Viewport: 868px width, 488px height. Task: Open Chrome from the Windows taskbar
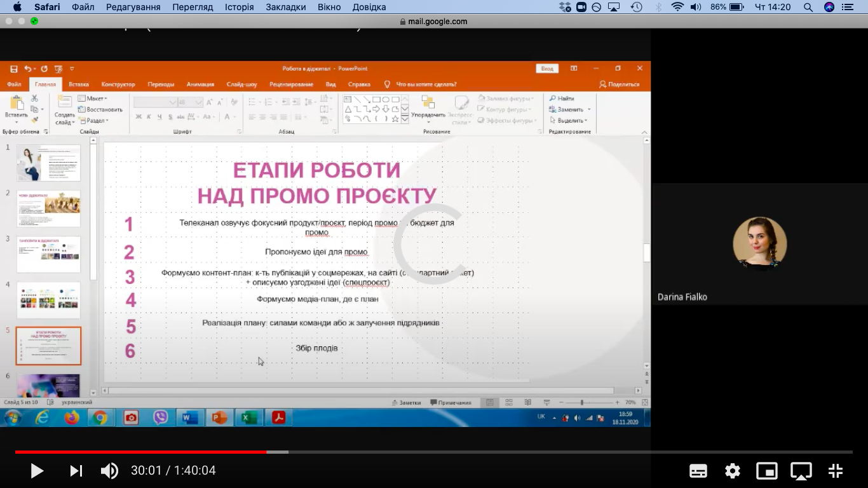(x=100, y=417)
